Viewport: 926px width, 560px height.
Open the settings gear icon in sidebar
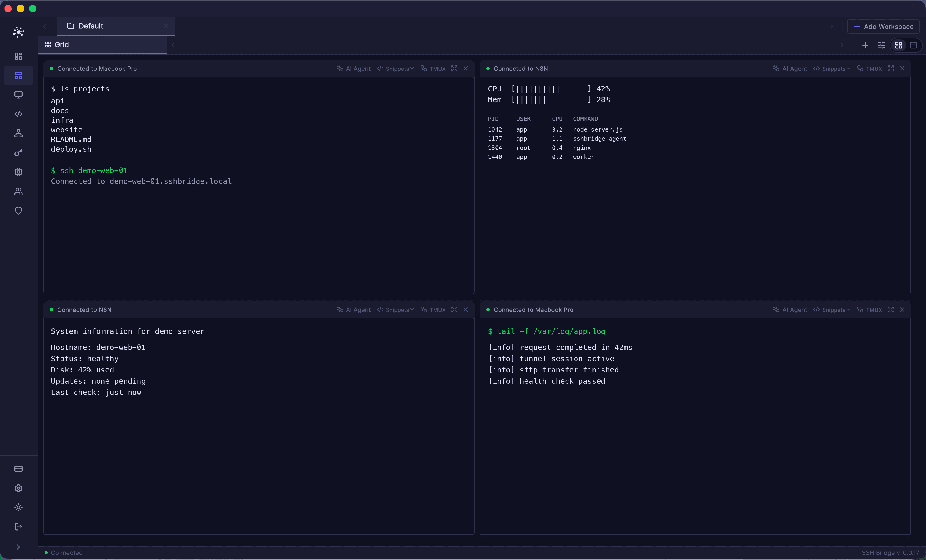click(x=18, y=488)
